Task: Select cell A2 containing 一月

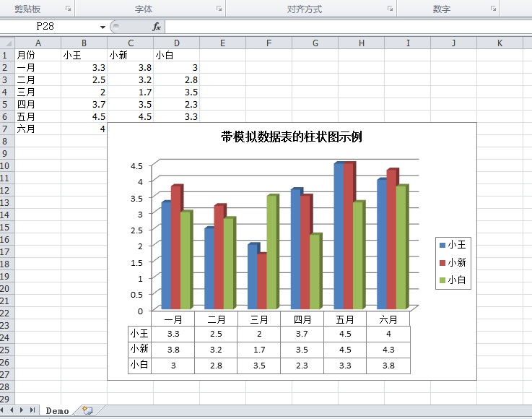Action: coord(38,68)
